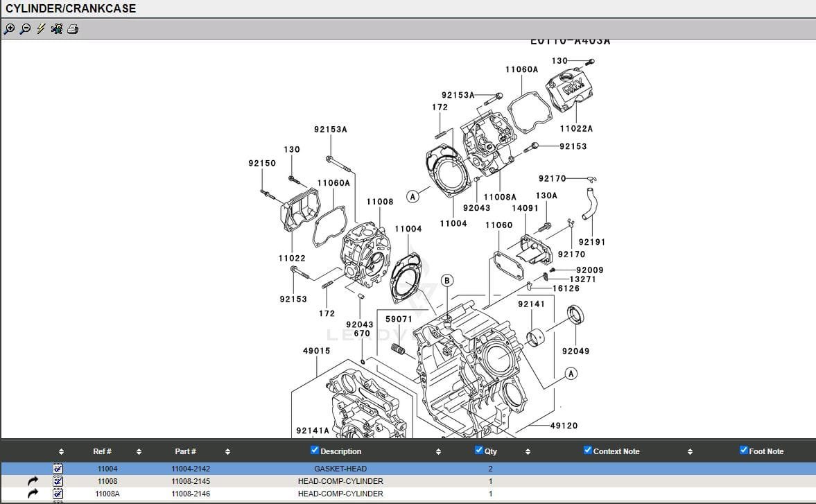The width and height of the screenshot is (816, 504).
Task: Click the sort arrows right of Qty
Action: 528,452
